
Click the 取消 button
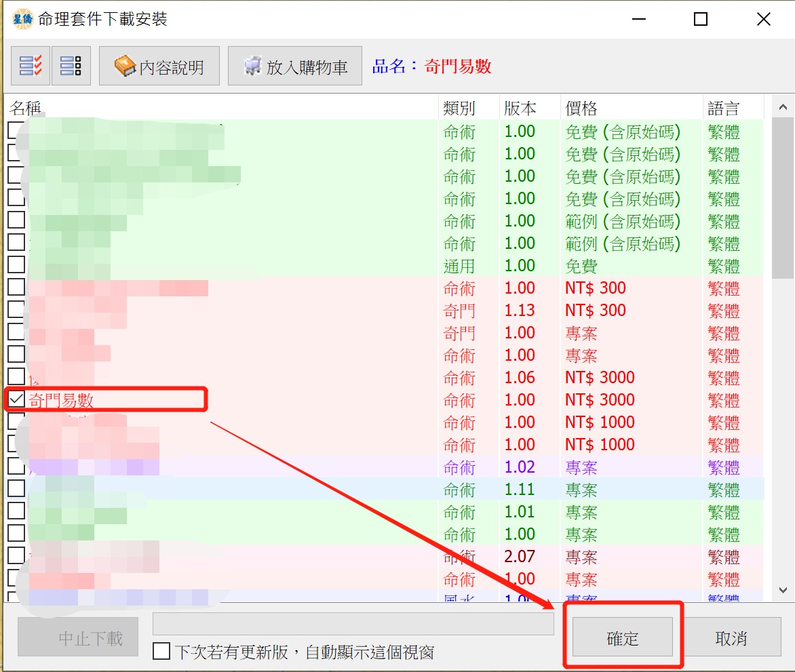[x=731, y=638]
